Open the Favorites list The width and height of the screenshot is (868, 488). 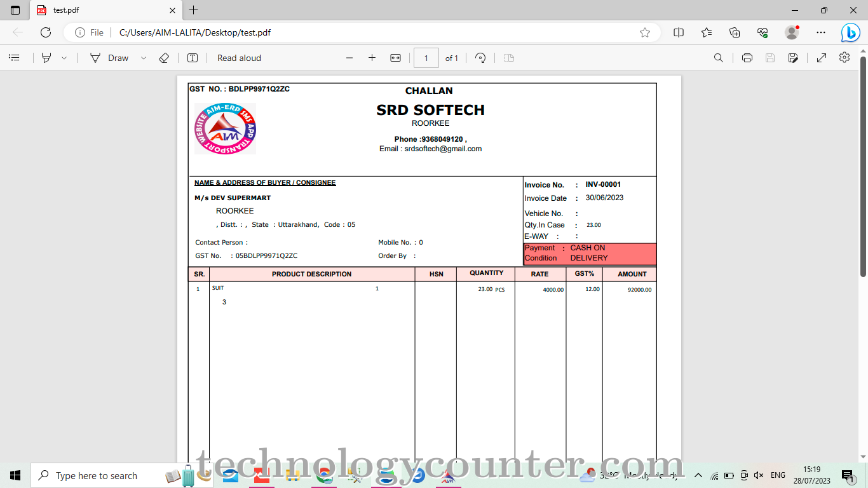707,32
